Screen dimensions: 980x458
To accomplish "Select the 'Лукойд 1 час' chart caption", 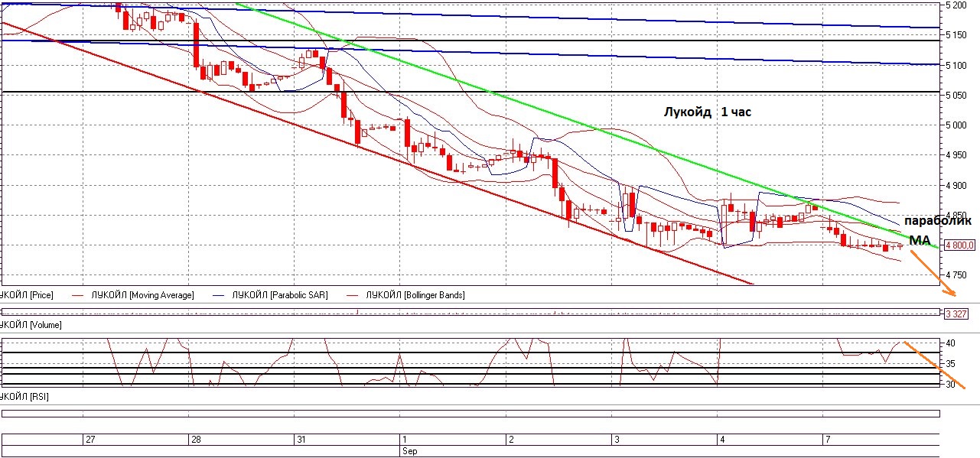I will pyautogui.click(x=707, y=112).
